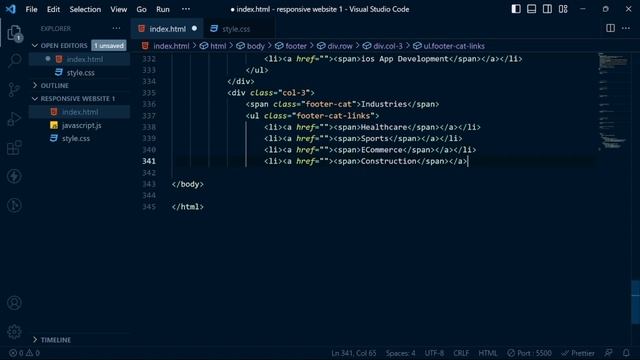
Task: Click the feedback icon in status bar
Action: pos(609,353)
